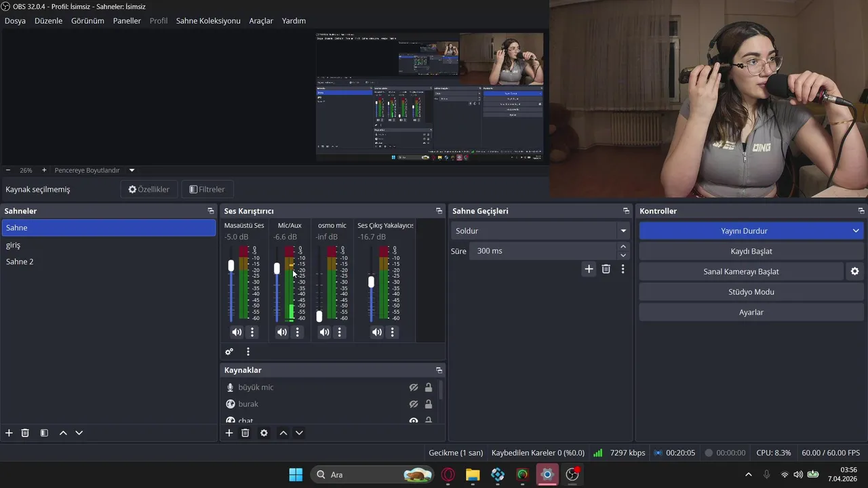Mute osmo mic channel
The height and width of the screenshot is (488, 868).
[x=324, y=332]
